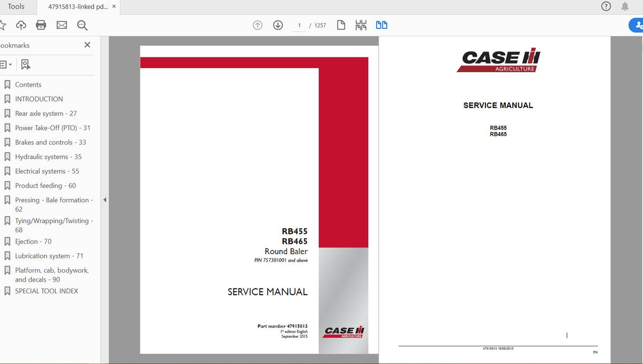Click the upload to cloud icon
The image size is (643, 364).
coord(21,25)
